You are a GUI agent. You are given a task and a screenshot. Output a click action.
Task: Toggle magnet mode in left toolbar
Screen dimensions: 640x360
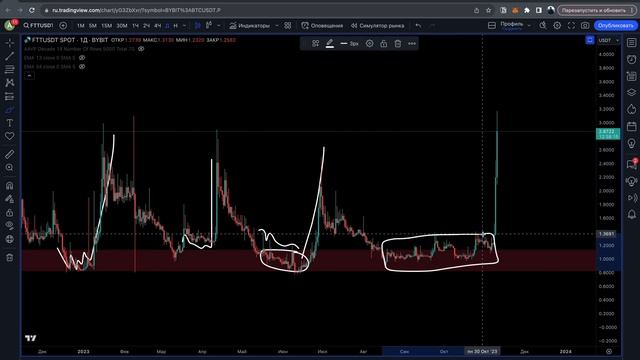click(x=9, y=186)
